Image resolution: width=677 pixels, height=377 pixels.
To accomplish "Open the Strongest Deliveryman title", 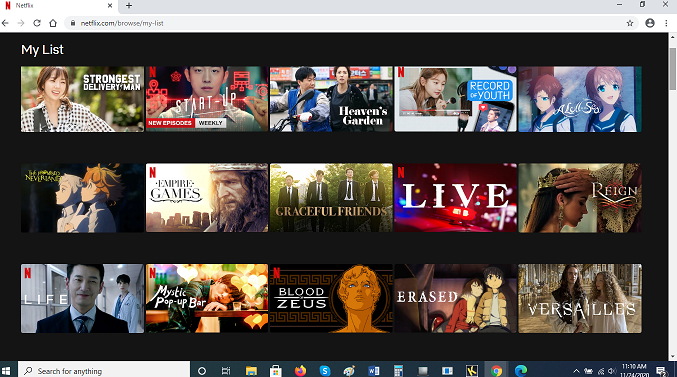I will click(x=82, y=99).
